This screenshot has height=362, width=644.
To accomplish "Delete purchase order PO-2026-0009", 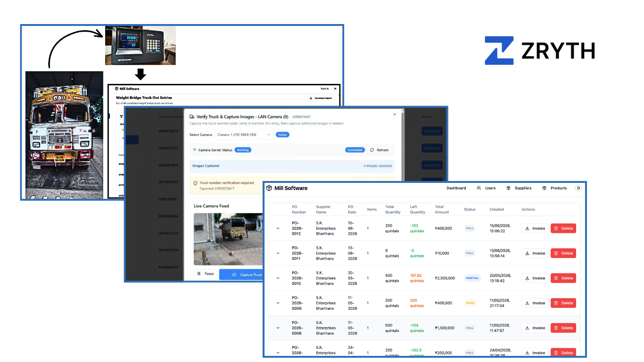I will point(563,303).
